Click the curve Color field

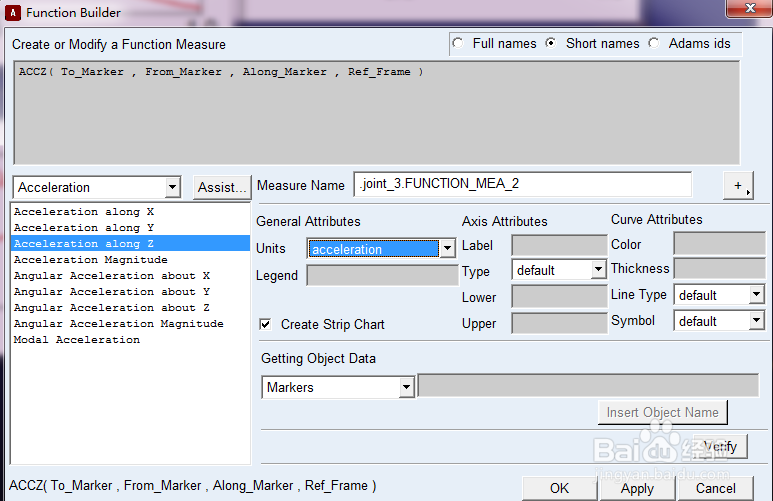pos(719,244)
